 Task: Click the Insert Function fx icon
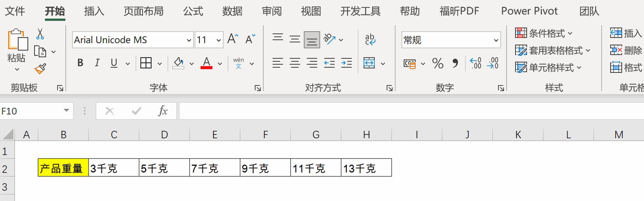click(163, 111)
